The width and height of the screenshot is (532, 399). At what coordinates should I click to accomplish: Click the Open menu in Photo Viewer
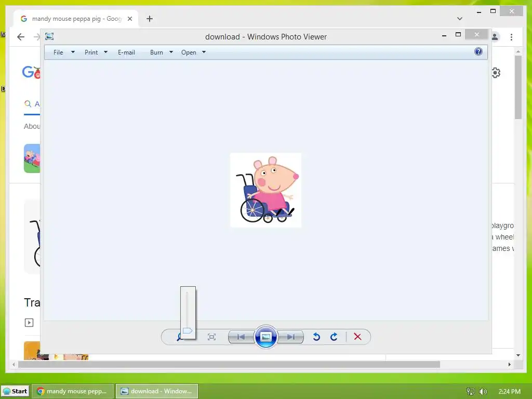click(x=189, y=52)
